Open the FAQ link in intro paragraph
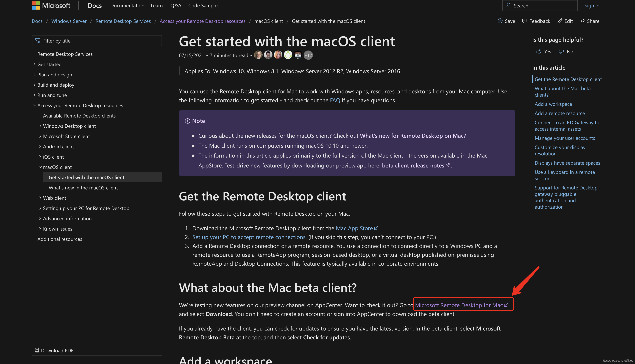The width and height of the screenshot is (635, 364). pos(335,100)
